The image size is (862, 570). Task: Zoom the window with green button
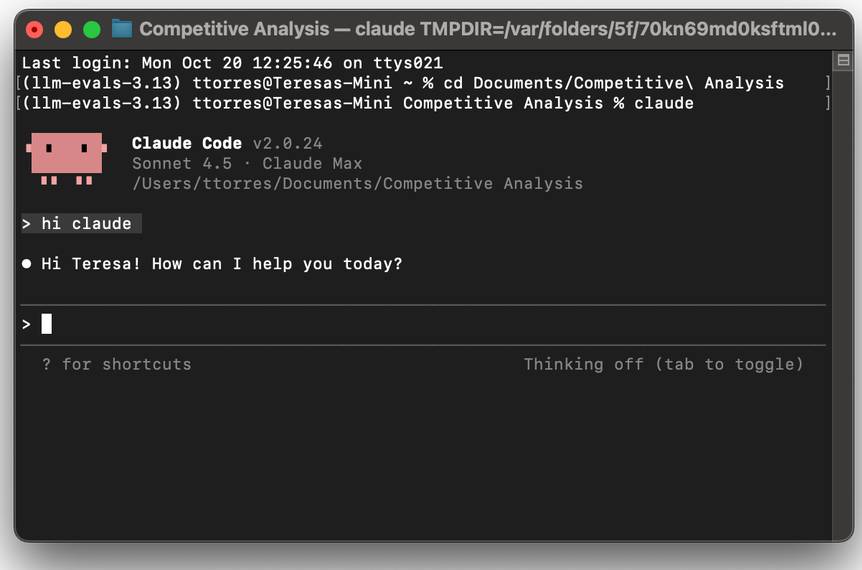92,29
